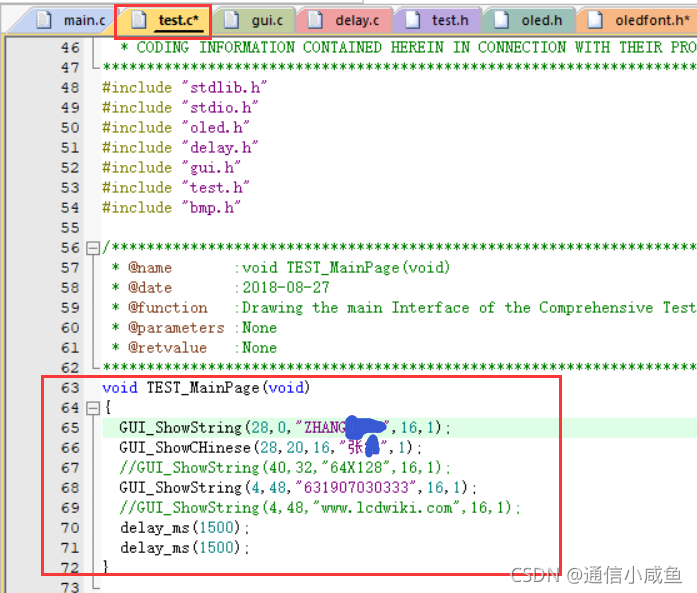Viewport: 697px width, 593px height.
Task: Click the @retvalue None comment line
Action: tap(194, 348)
